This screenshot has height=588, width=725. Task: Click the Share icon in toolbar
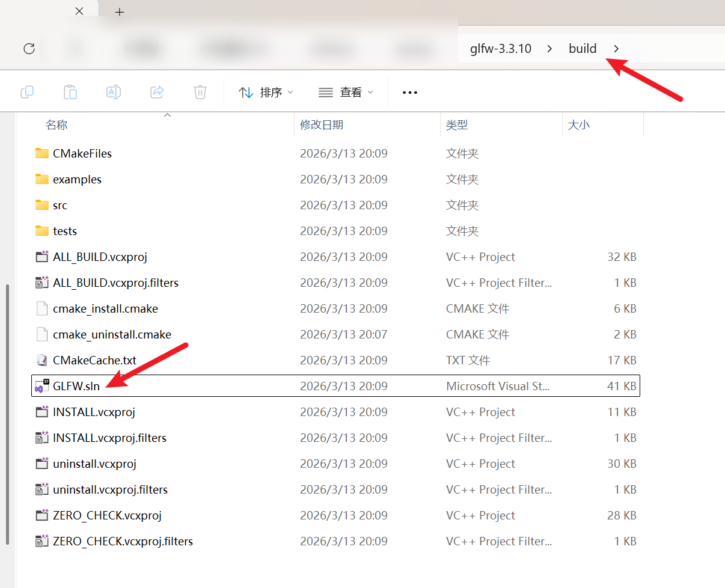click(x=157, y=92)
